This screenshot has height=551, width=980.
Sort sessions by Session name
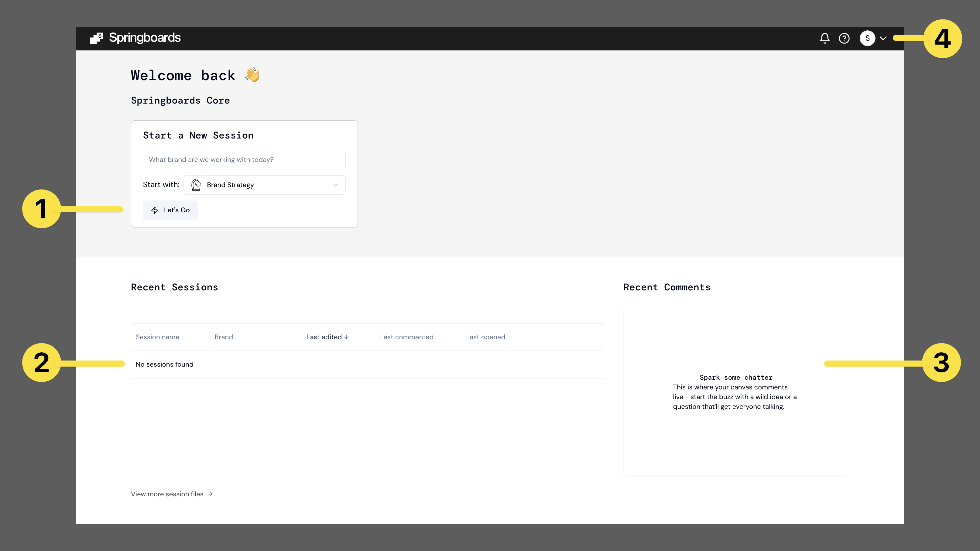[157, 337]
